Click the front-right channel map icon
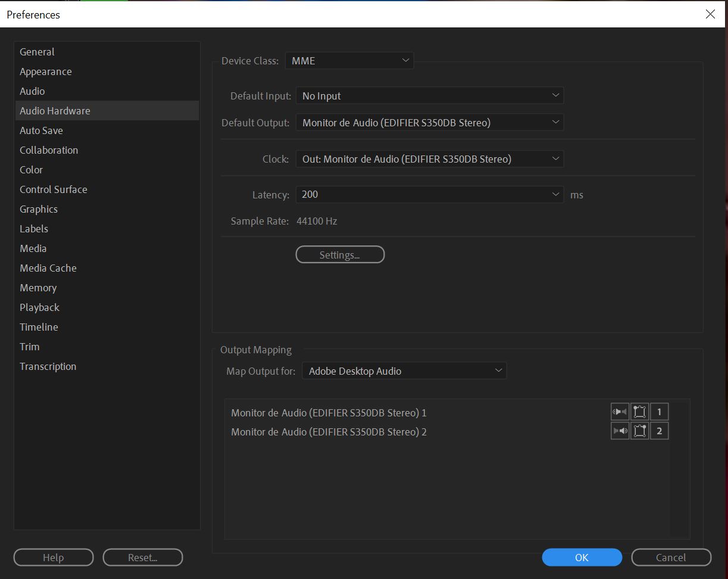 tap(639, 431)
